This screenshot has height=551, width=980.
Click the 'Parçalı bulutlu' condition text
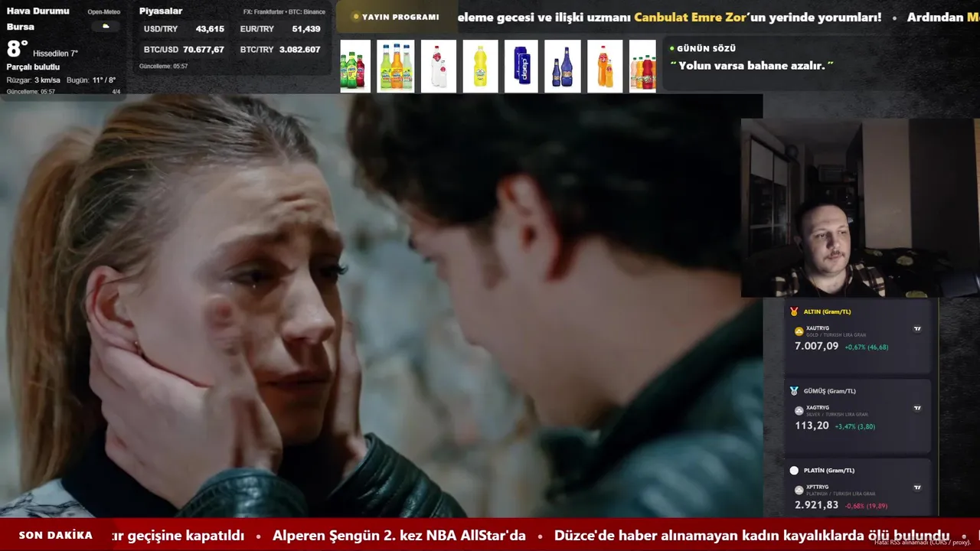pyautogui.click(x=33, y=67)
